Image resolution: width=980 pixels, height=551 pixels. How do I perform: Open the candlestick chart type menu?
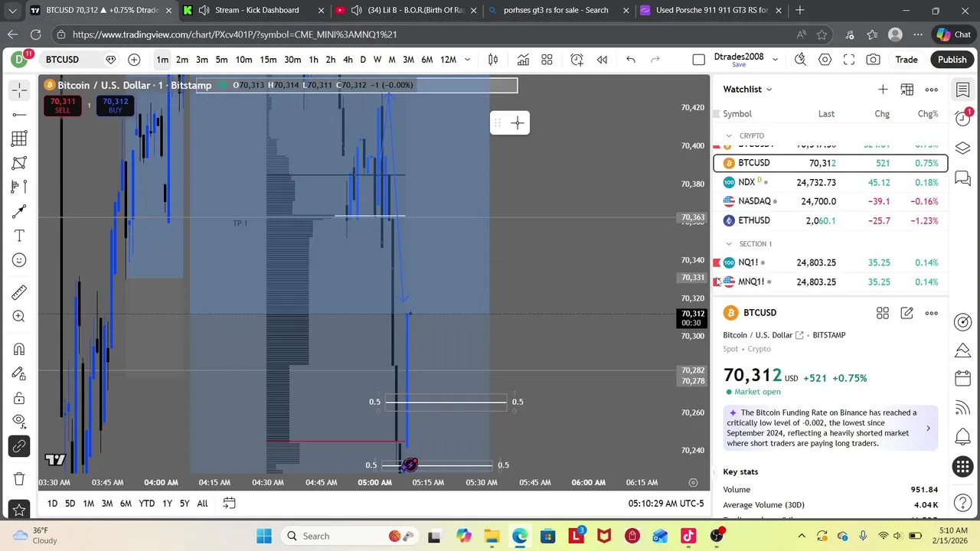[493, 60]
